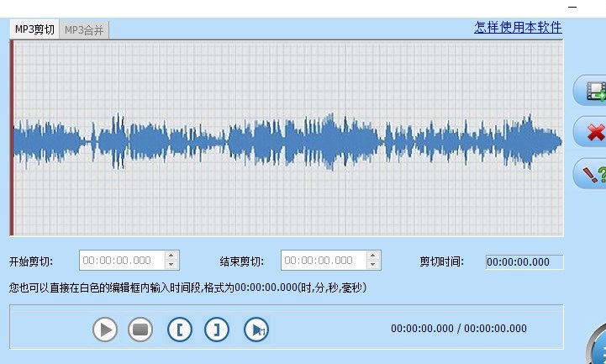Decrease the 结束剪切 time with down arrow

click(x=373, y=265)
